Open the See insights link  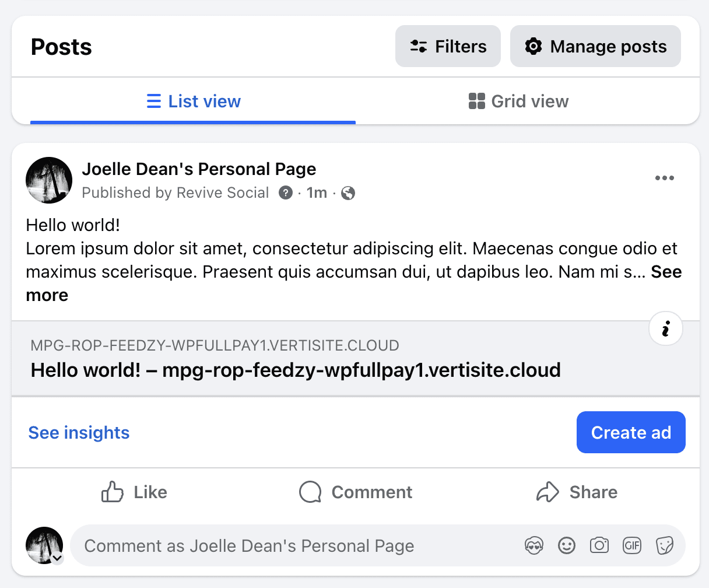(79, 433)
